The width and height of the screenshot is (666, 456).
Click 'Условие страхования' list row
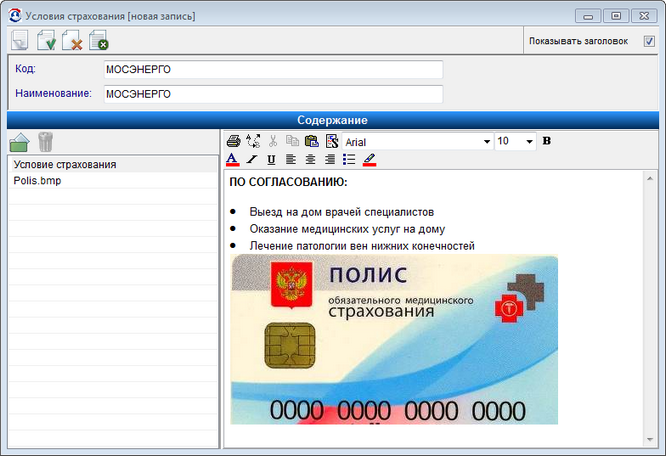(x=113, y=164)
